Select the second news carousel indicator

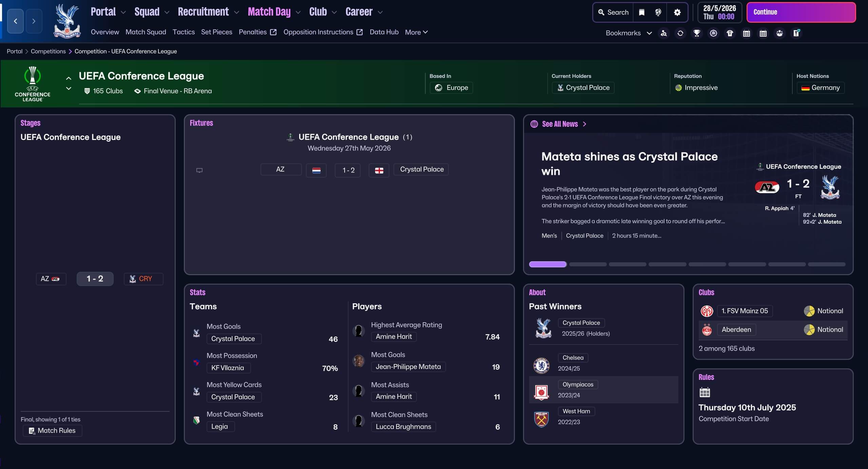[588, 264]
